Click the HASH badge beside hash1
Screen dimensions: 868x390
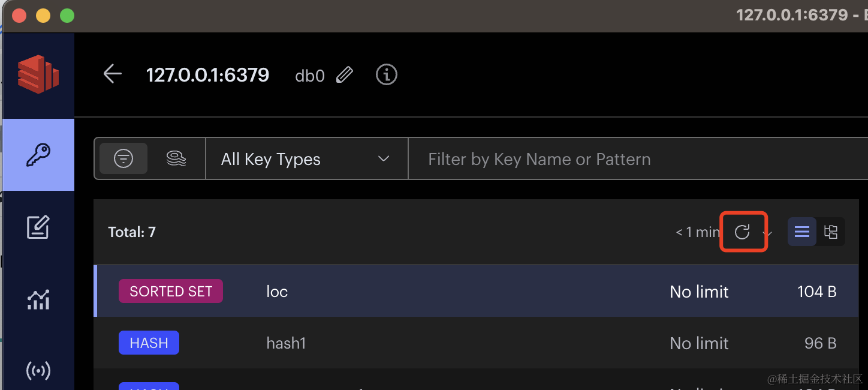(149, 343)
